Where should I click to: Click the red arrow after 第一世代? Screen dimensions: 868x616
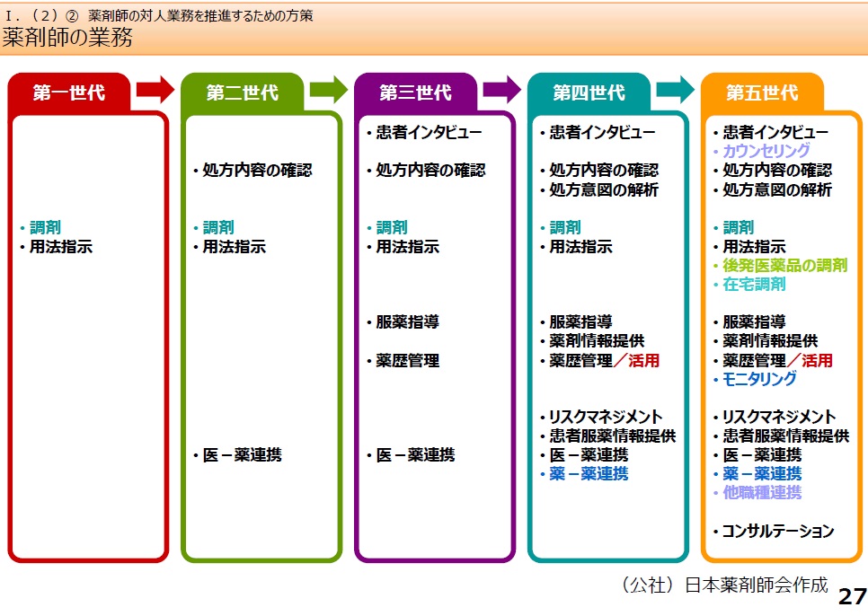point(155,89)
